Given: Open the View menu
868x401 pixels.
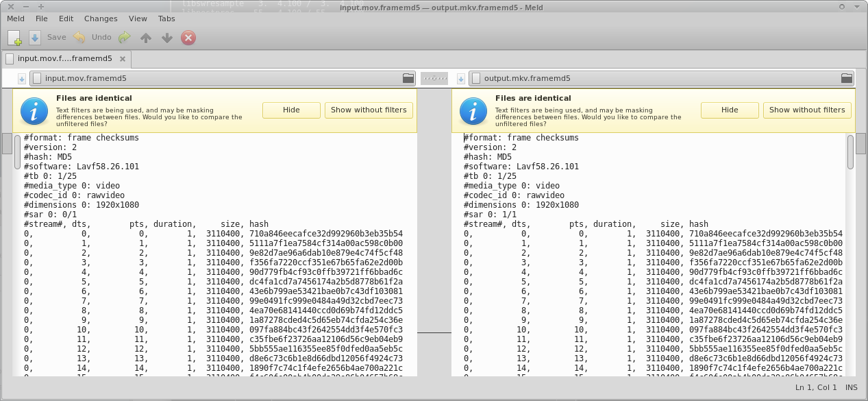Looking at the screenshot, I should 138,19.
